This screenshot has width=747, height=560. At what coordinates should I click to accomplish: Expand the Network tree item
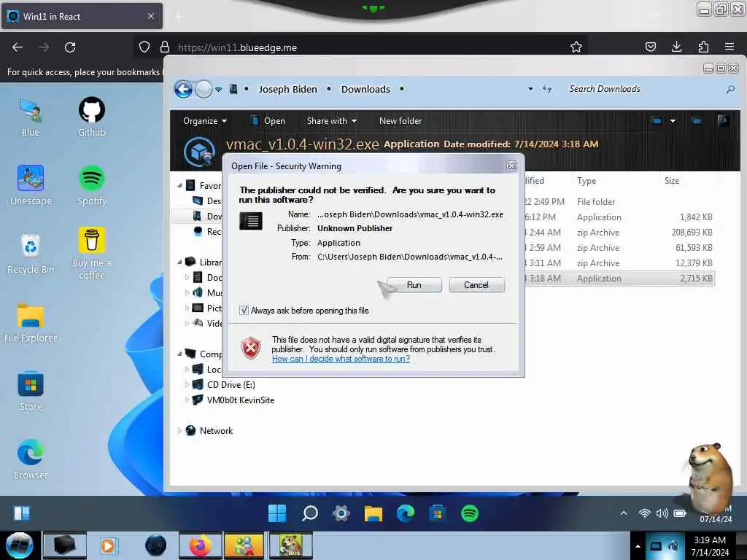(x=179, y=430)
